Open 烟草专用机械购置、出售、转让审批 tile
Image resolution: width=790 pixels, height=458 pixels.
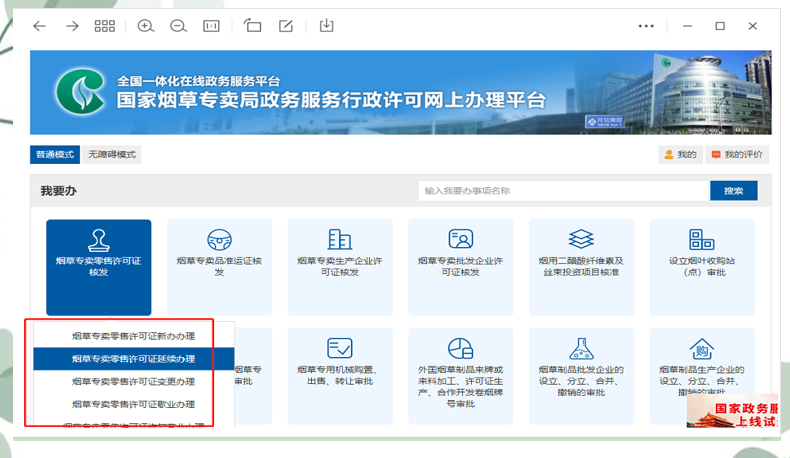pos(340,376)
